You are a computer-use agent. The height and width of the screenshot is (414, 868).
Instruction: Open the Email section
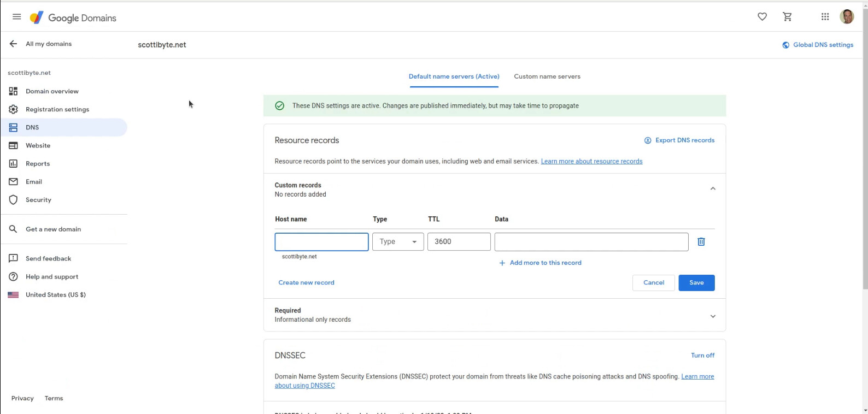coord(34,181)
